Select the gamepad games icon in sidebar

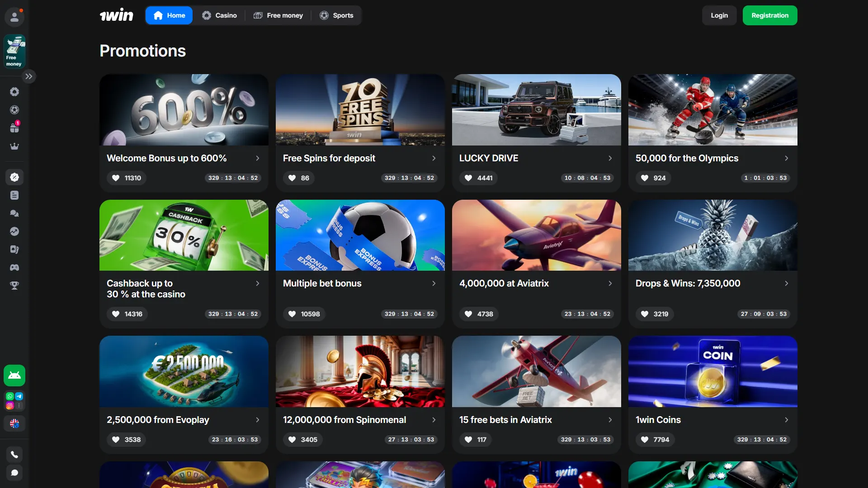pyautogui.click(x=14, y=267)
